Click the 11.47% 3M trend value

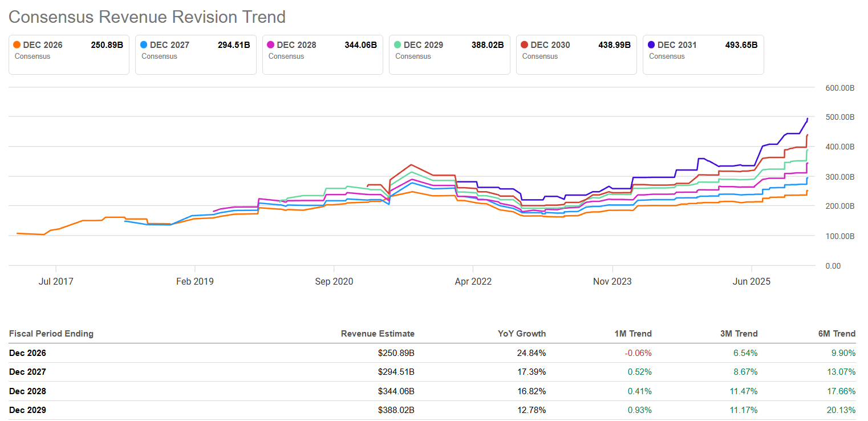click(744, 391)
